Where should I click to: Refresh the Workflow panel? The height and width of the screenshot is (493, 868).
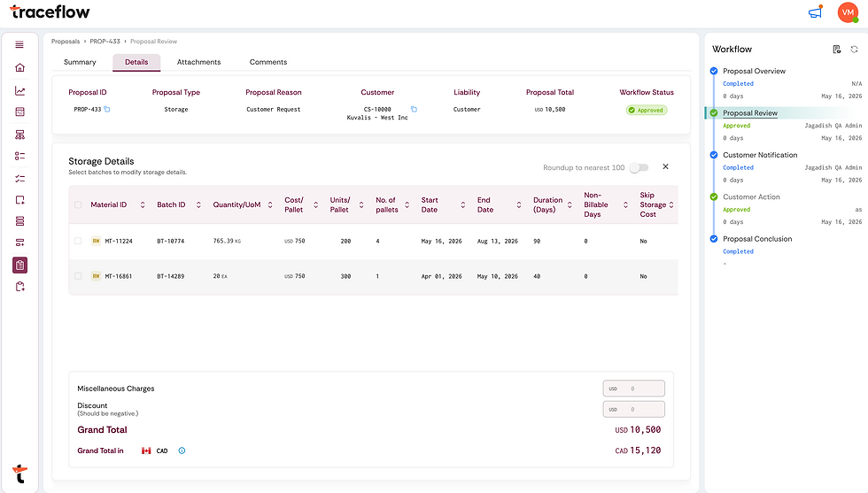pyautogui.click(x=854, y=50)
